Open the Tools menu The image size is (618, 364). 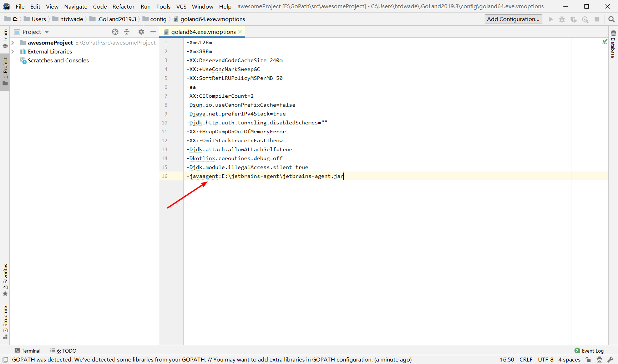coord(163,6)
